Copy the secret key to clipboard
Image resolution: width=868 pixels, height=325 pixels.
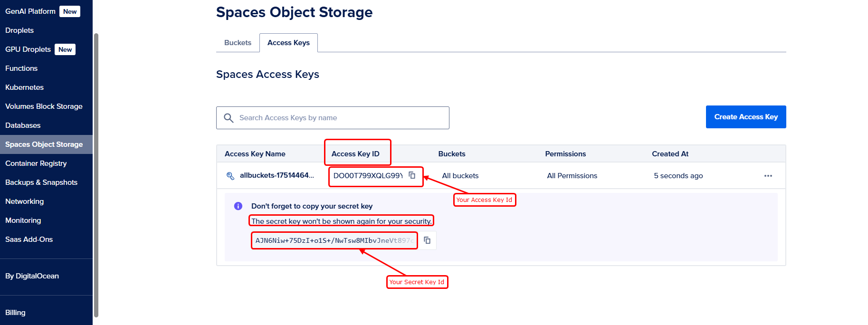point(427,240)
